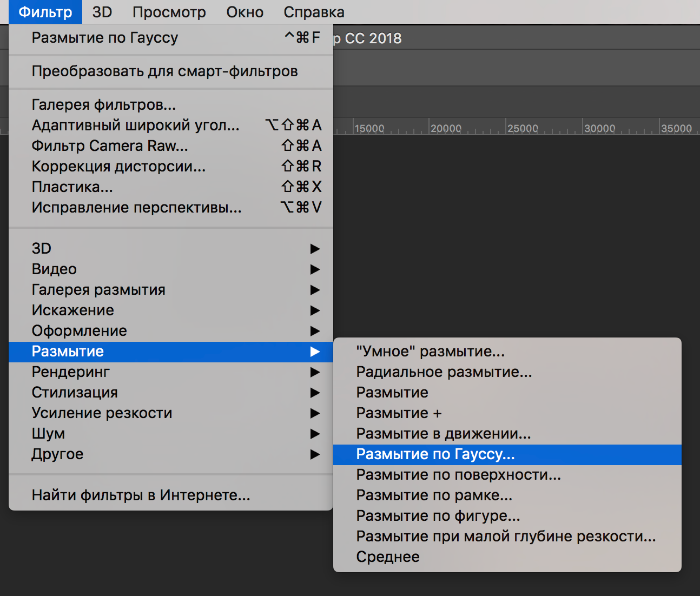The height and width of the screenshot is (596, 700).
Task: Open the Галерея фильтров
Action: pyautogui.click(x=103, y=104)
